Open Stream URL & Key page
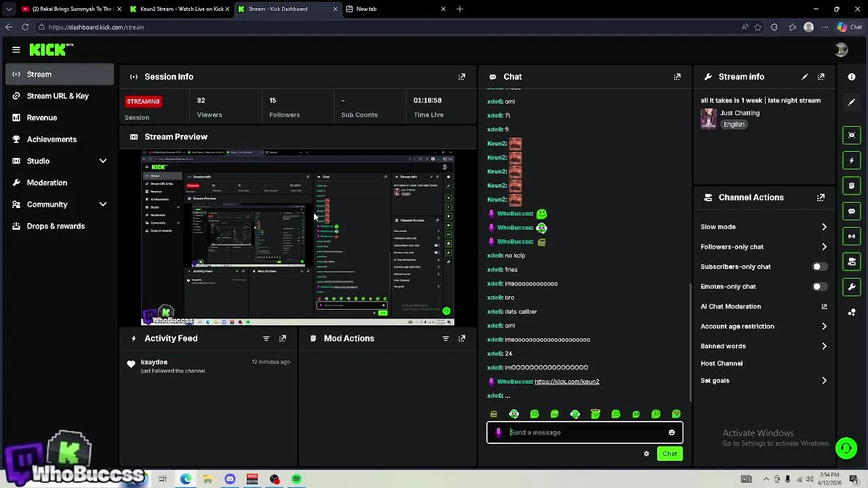This screenshot has width=868, height=488. click(60, 96)
